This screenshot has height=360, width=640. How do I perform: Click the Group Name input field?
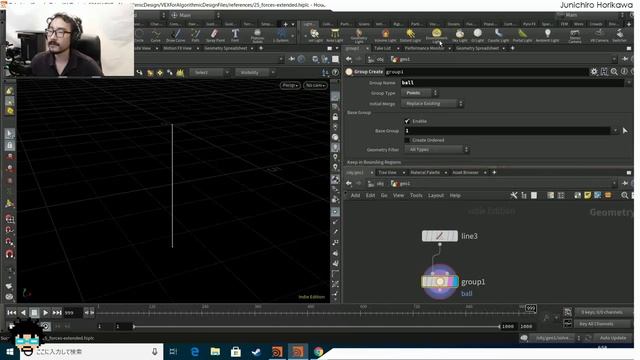(x=512, y=83)
